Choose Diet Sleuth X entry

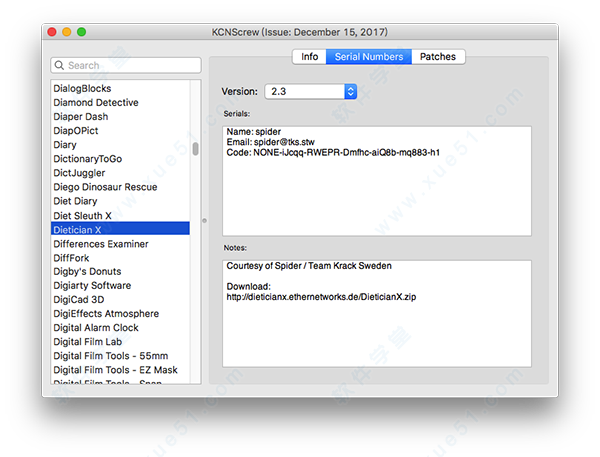(x=120, y=215)
